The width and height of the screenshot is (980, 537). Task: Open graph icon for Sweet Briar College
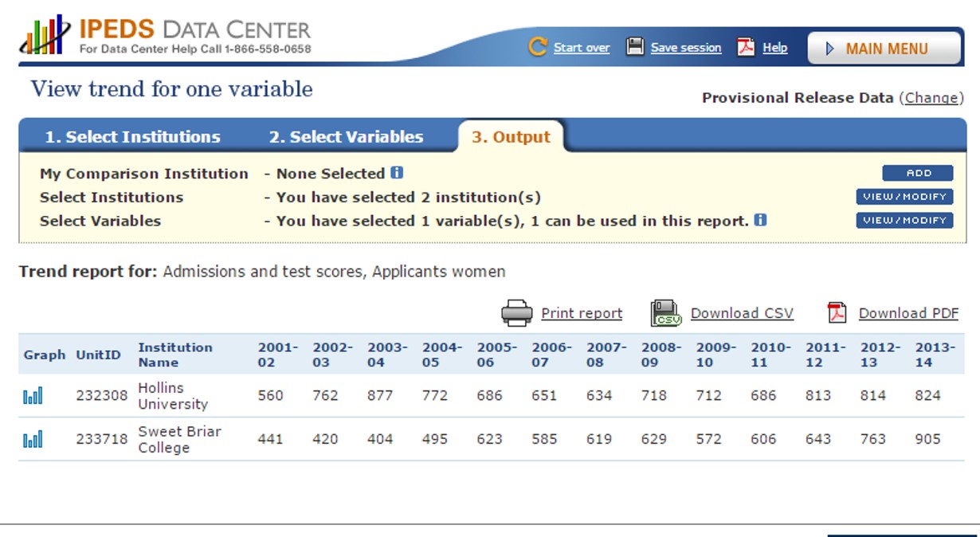pos(33,439)
